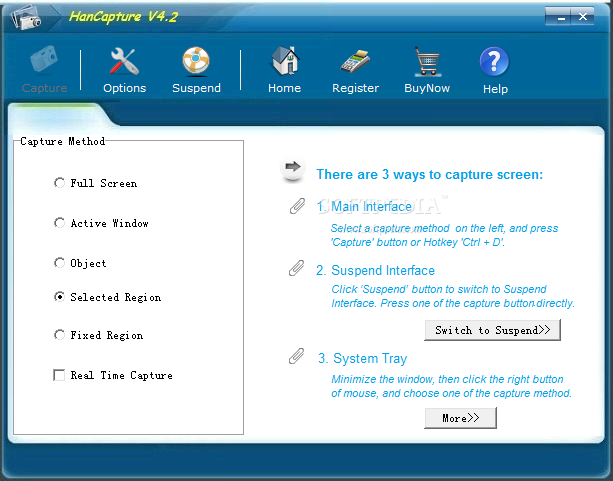The image size is (613, 481).
Task: Close the HanCapture window
Action: [583, 17]
